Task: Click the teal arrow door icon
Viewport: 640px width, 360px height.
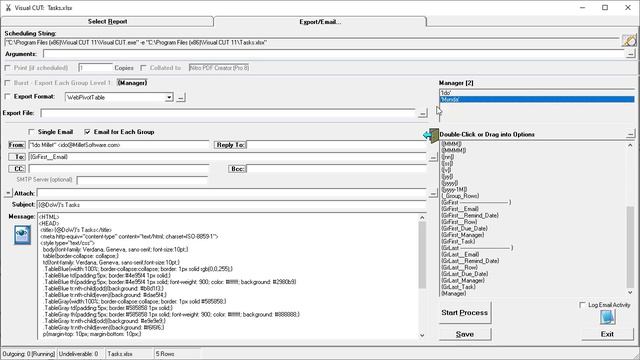Action: click(x=431, y=135)
